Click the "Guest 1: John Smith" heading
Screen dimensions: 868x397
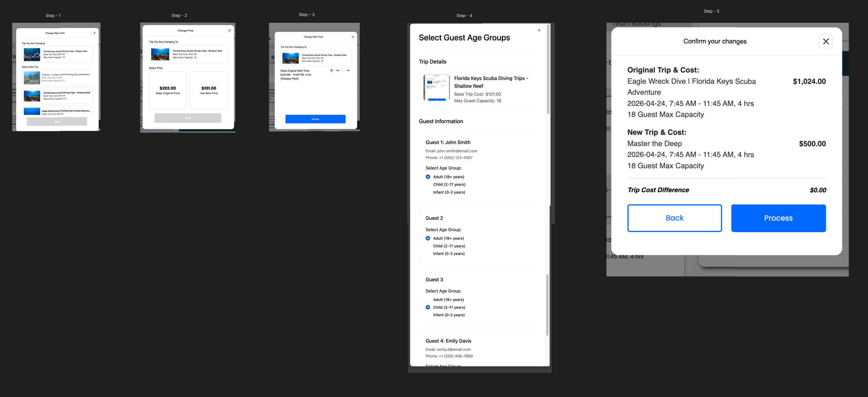(448, 142)
